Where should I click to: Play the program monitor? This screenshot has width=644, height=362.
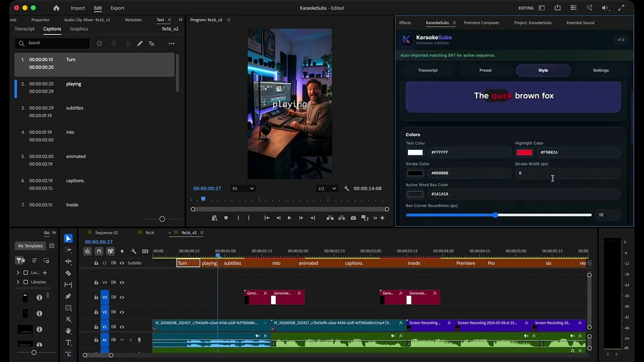pyautogui.click(x=289, y=218)
